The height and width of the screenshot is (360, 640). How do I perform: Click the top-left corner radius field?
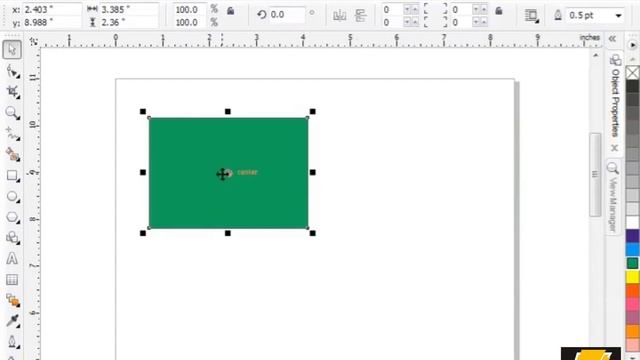(x=392, y=9)
